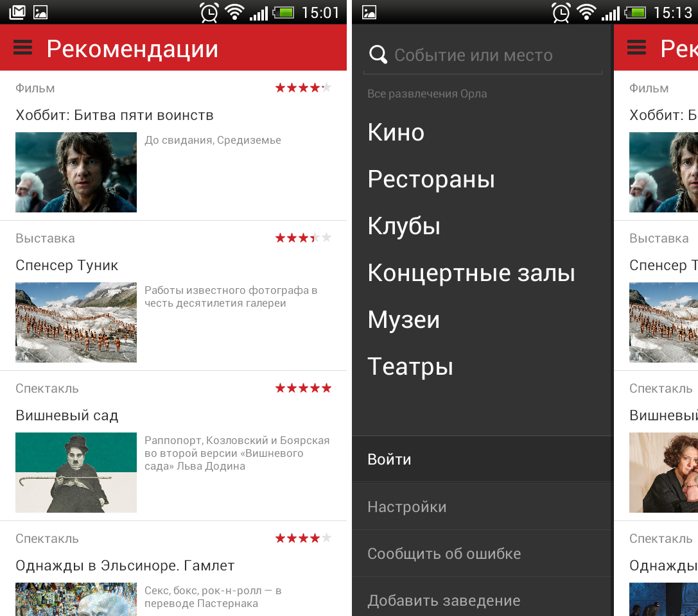The height and width of the screenshot is (616, 698).
Task: Tap Раппопорт, Козловский и Боярская description
Action: coord(237,453)
